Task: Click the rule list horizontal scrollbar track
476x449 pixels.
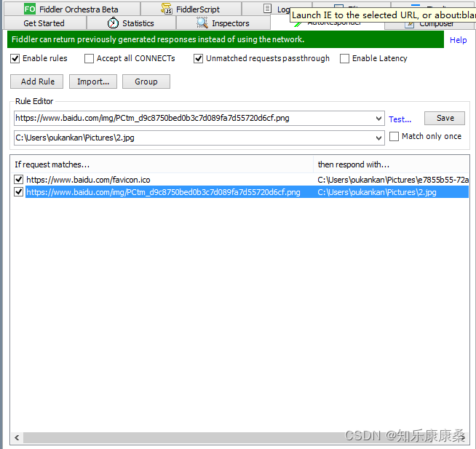Action: click(x=240, y=437)
